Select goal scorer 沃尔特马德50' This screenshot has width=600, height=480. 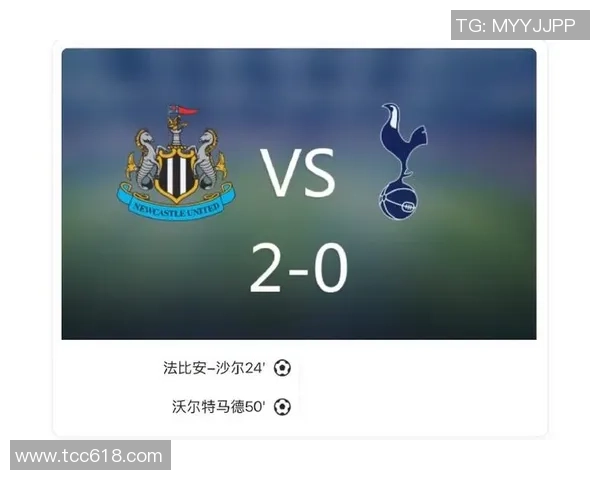218,407
